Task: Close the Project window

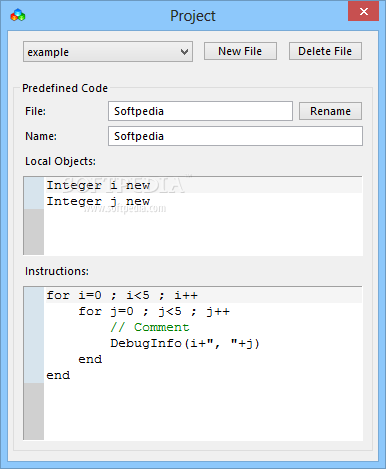Action: tap(364, 11)
